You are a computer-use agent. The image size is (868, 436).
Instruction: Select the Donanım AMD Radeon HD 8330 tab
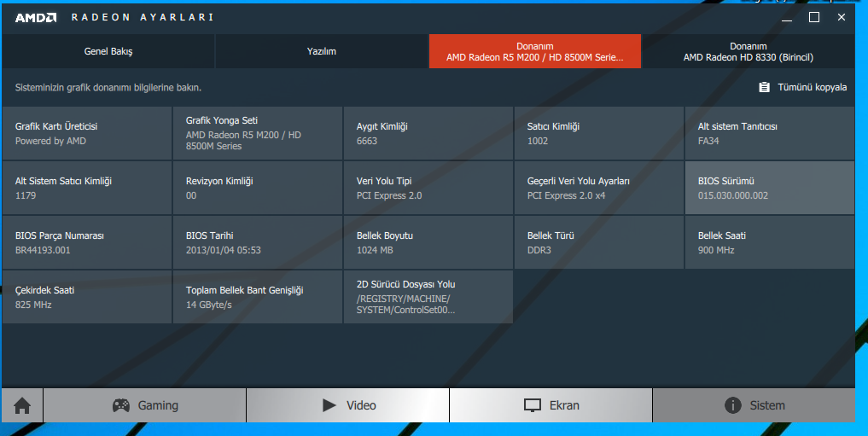coord(748,51)
